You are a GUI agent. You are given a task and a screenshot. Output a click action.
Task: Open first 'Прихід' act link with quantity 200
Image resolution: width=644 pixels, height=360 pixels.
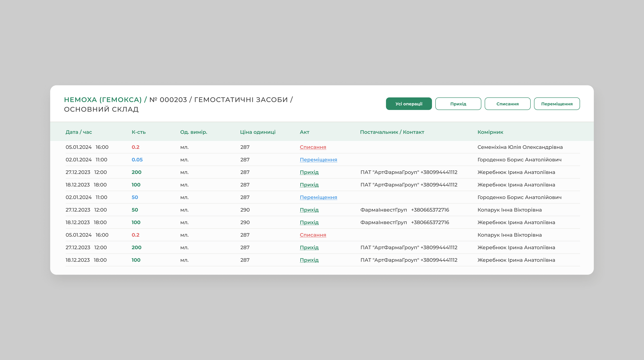[309, 172]
